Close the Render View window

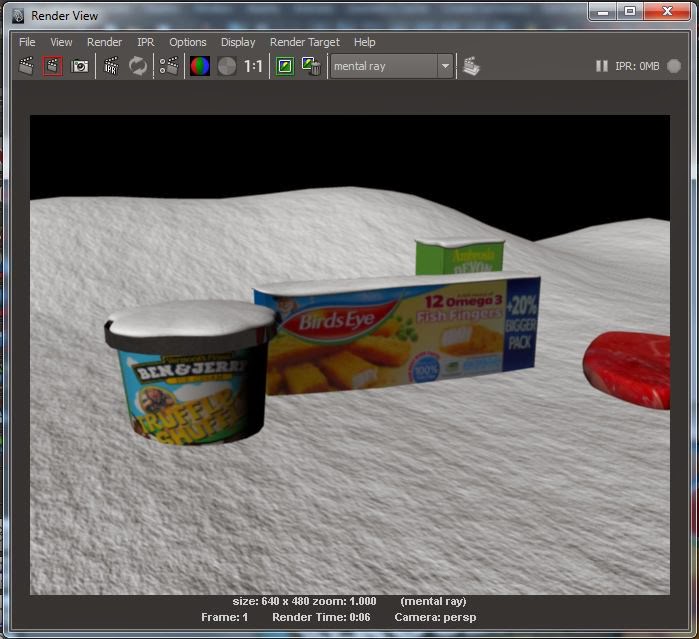[667, 12]
